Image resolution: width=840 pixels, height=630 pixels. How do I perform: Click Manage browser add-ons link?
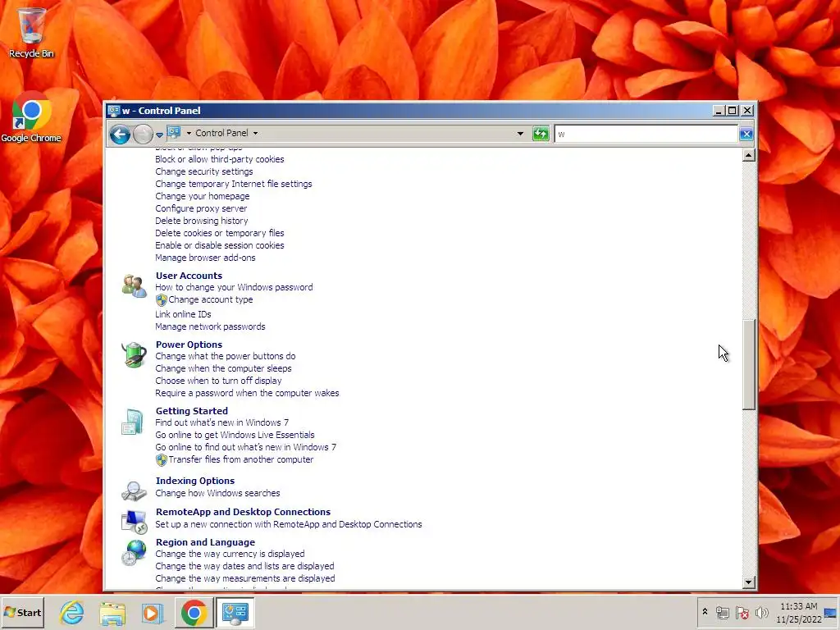205,258
